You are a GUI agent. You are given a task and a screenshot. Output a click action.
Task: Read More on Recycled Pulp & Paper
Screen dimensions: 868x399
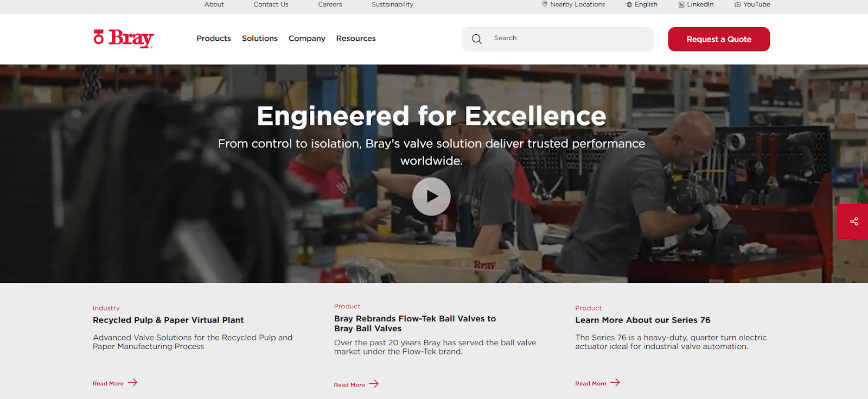[108, 383]
